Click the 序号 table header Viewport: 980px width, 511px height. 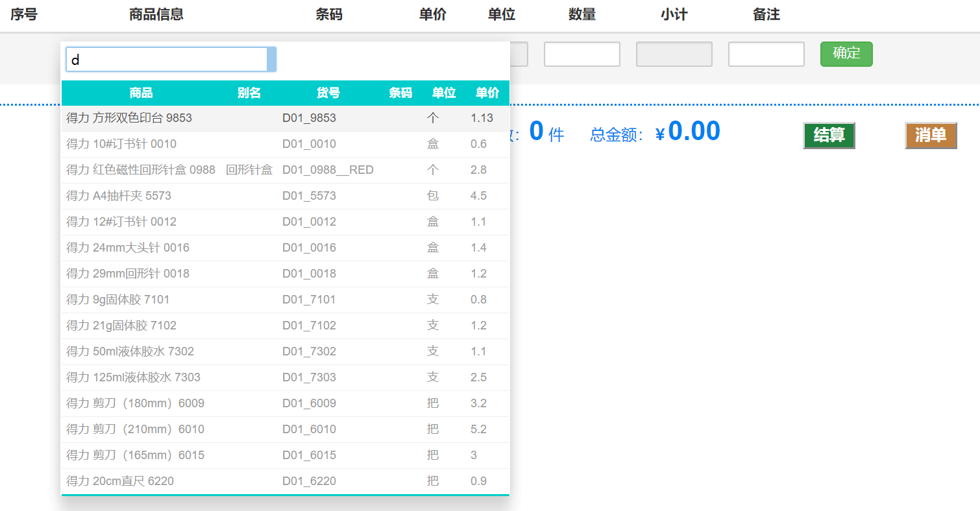tap(24, 14)
